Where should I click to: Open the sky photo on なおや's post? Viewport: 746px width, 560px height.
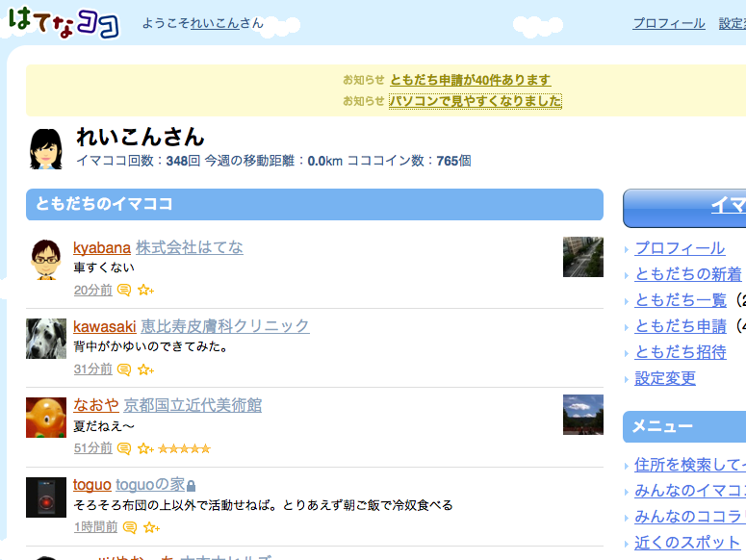pyautogui.click(x=582, y=415)
